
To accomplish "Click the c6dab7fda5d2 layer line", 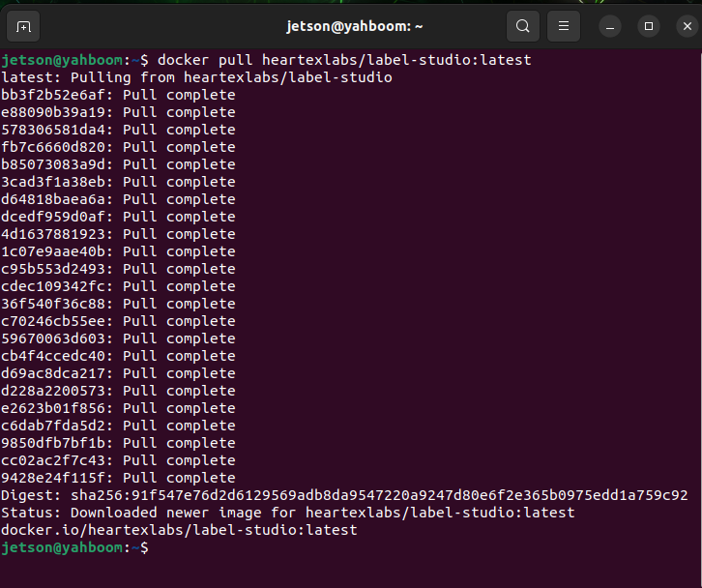I will [x=118, y=426].
